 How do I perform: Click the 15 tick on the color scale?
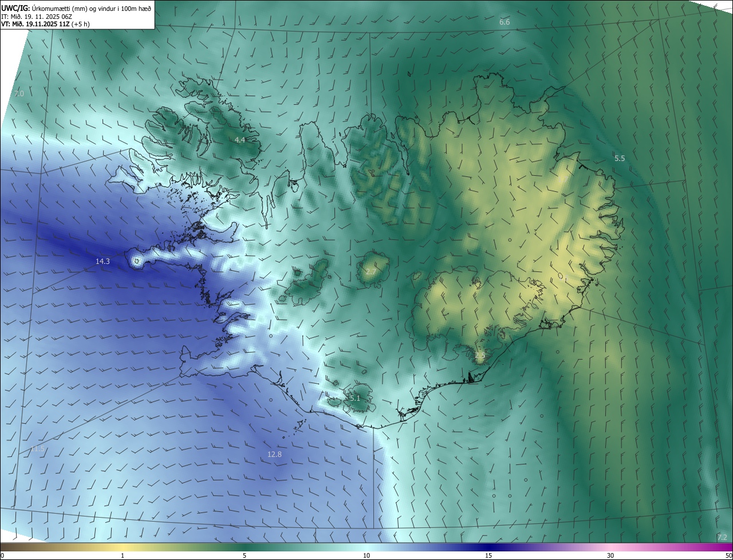click(x=488, y=555)
